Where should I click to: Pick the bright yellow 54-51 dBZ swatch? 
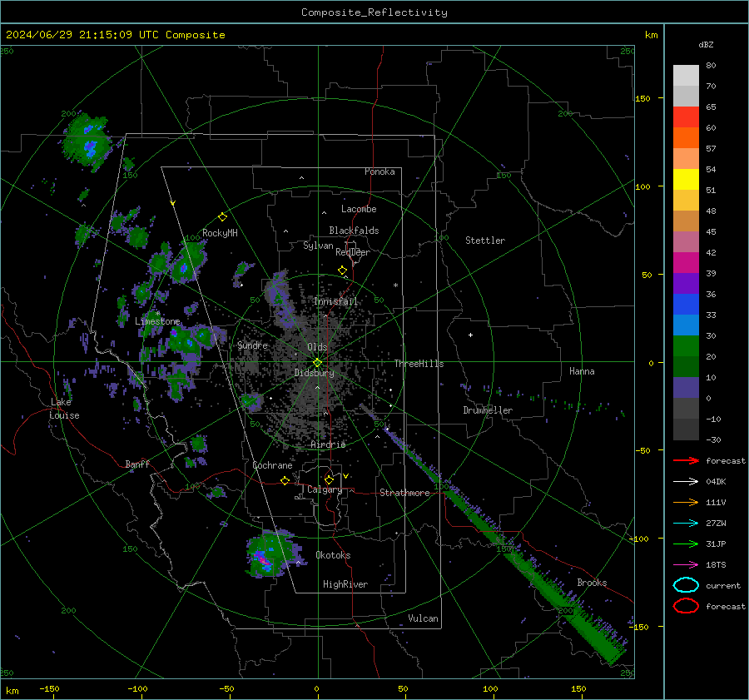pyautogui.click(x=686, y=180)
